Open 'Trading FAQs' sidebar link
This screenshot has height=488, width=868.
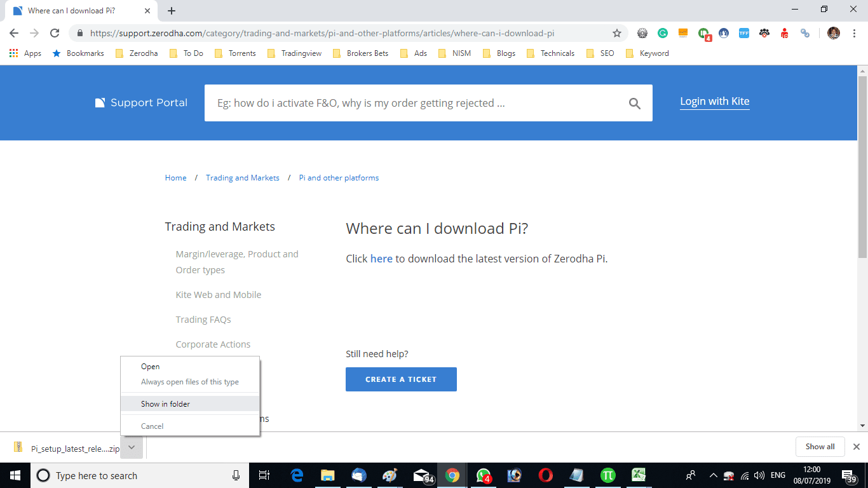point(203,320)
